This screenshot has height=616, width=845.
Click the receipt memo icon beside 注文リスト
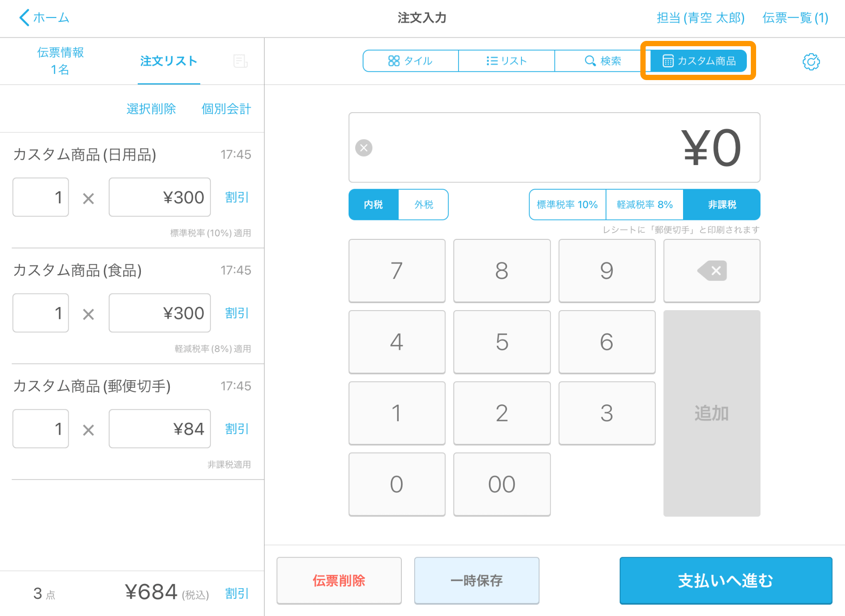(240, 61)
